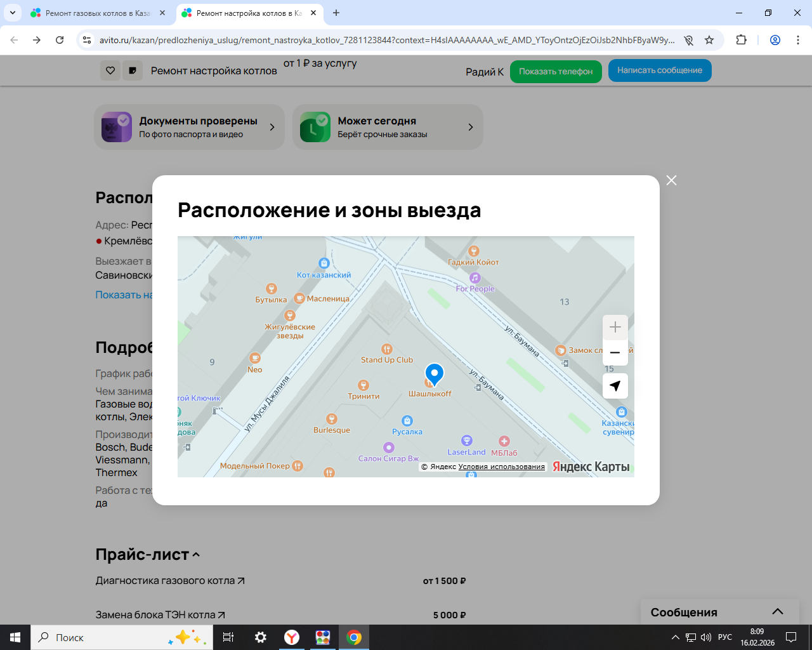
Task: Zoom in on the Yandex map
Action: [615, 328]
